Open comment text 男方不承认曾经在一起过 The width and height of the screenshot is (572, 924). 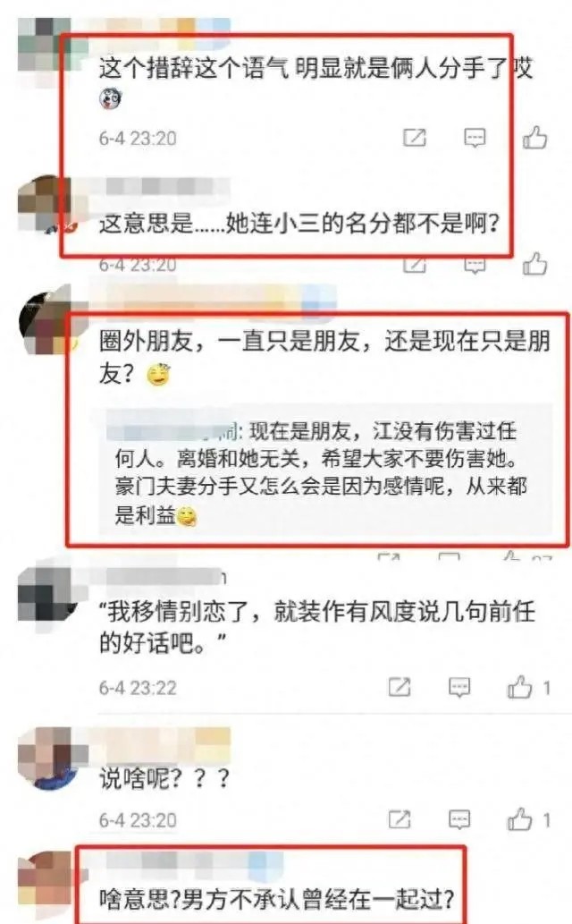pos(277,898)
